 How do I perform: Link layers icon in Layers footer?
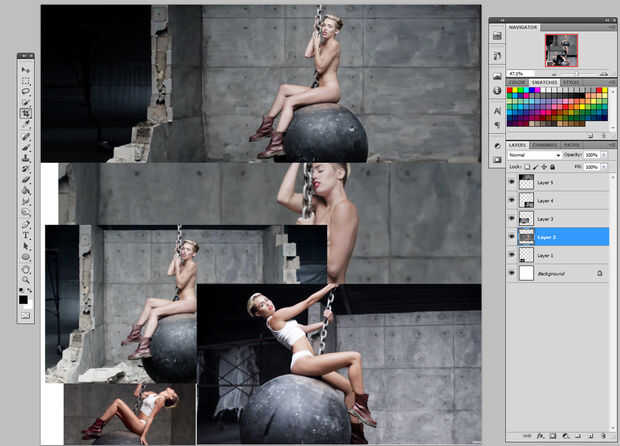click(527, 436)
